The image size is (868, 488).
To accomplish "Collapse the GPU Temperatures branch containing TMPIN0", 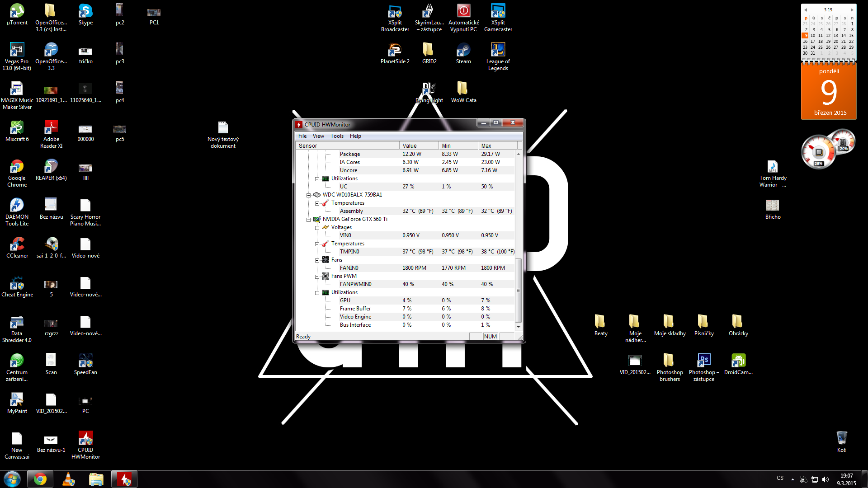I will [x=317, y=244].
